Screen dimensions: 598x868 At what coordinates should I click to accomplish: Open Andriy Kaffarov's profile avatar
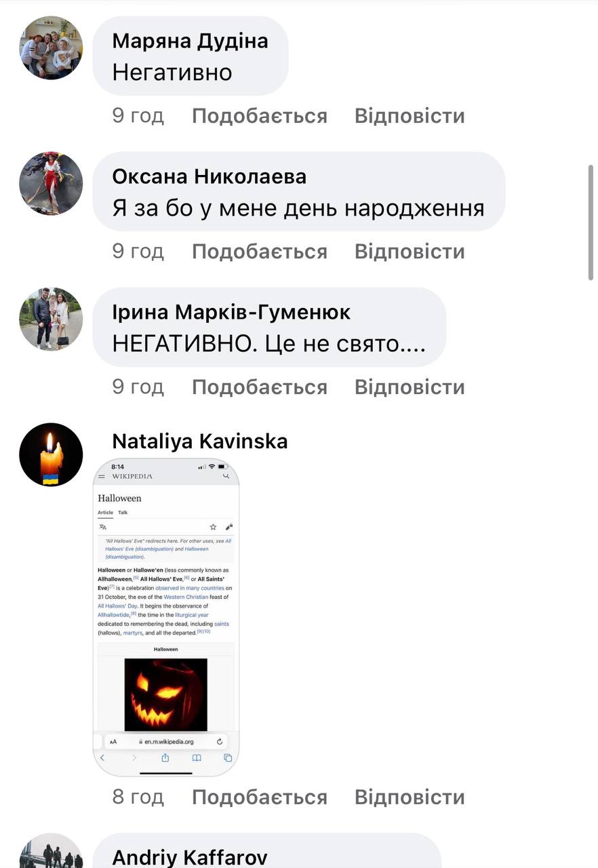pyautogui.click(x=51, y=851)
